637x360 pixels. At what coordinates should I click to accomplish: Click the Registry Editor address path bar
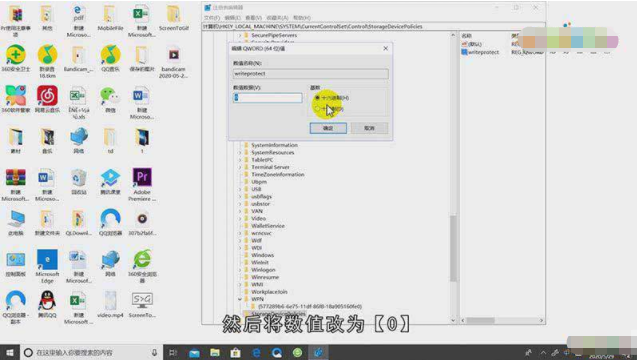(x=373, y=26)
